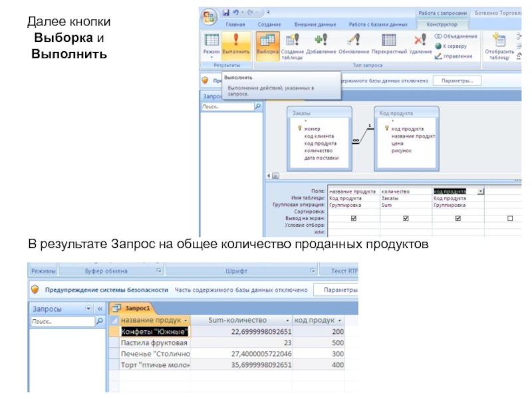Switch to the Запрос1 tab
This screenshot has height=399, width=532.
[x=132, y=308]
